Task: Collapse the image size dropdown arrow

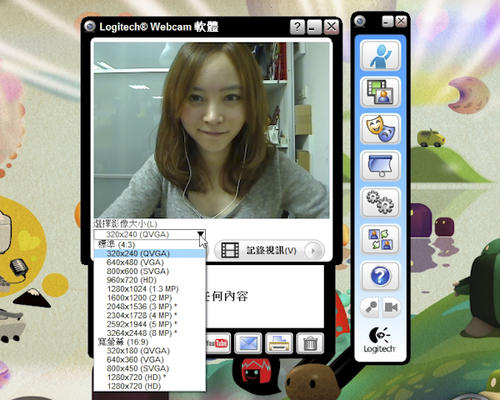Action: point(200,234)
